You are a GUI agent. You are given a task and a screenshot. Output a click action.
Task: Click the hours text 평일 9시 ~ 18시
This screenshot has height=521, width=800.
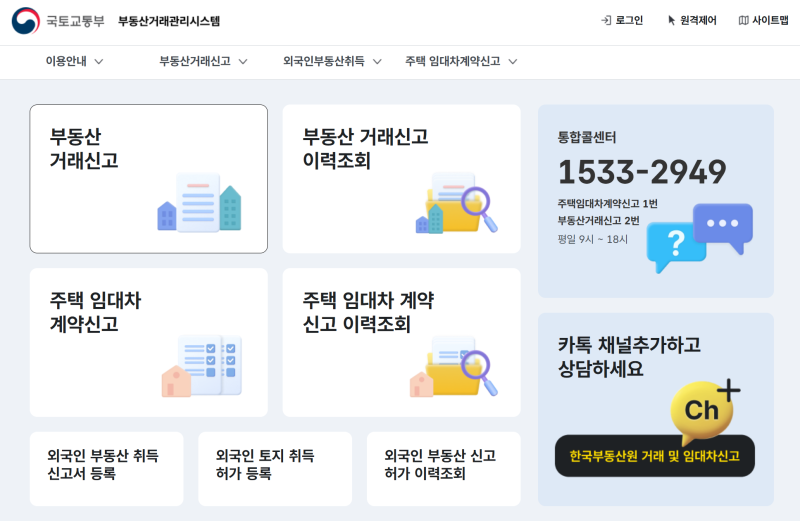tap(592, 239)
